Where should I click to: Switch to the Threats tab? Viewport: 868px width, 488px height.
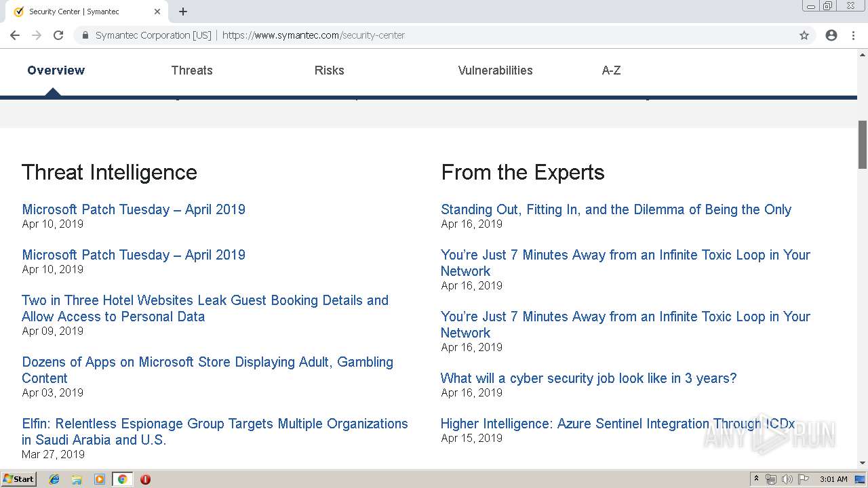(x=192, y=70)
